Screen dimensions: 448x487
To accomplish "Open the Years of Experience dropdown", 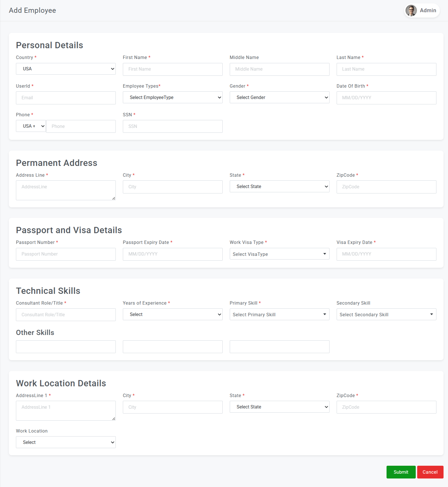I will [x=172, y=315].
